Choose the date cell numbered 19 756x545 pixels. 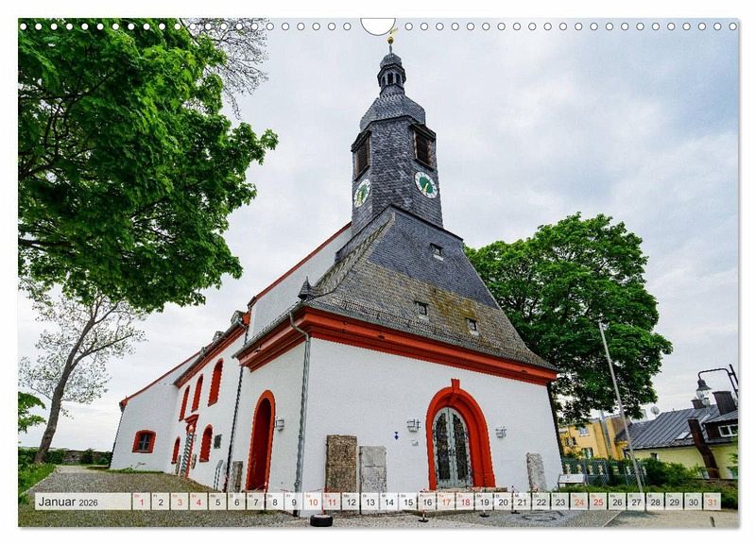click(485, 502)
